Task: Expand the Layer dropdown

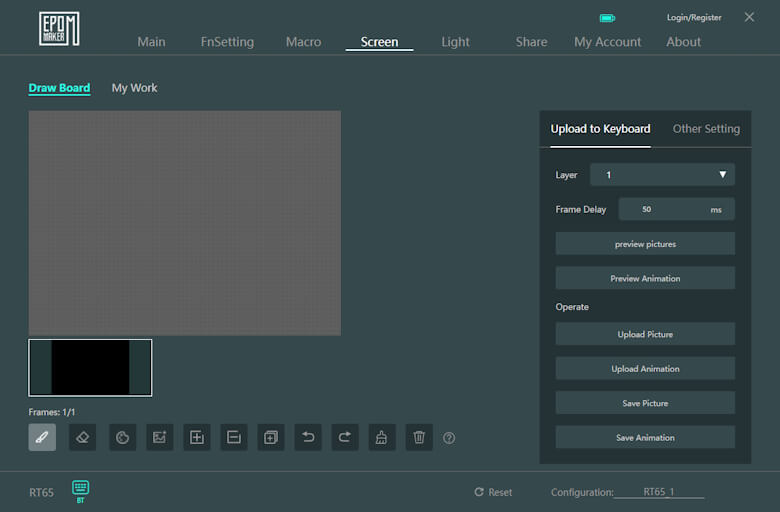Action: tap(662, 175)
